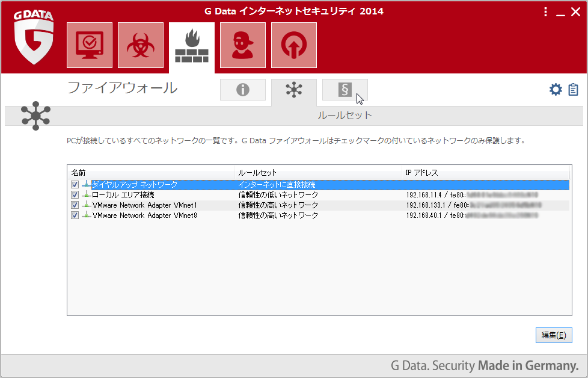Open the parental controls icon
This screenshot has width=588, height=378.
(243, 46)
